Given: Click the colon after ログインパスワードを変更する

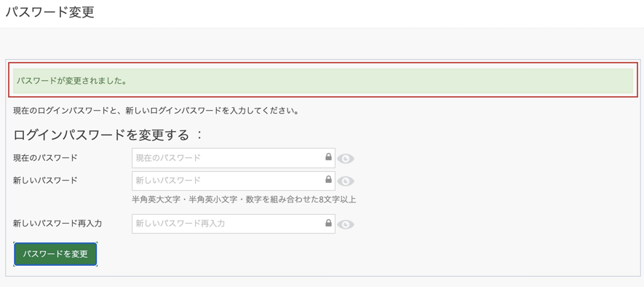Looking at the screenshot, I should coord(199,135).
